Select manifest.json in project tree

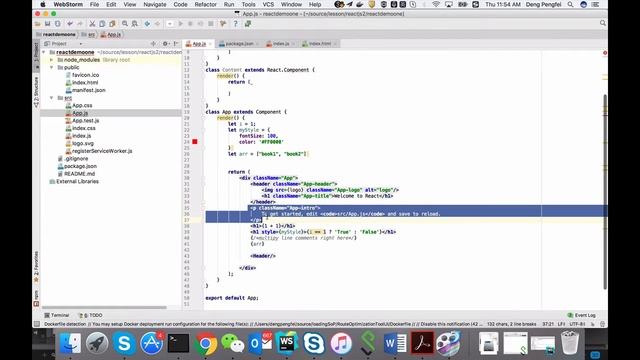pos(85,90)
